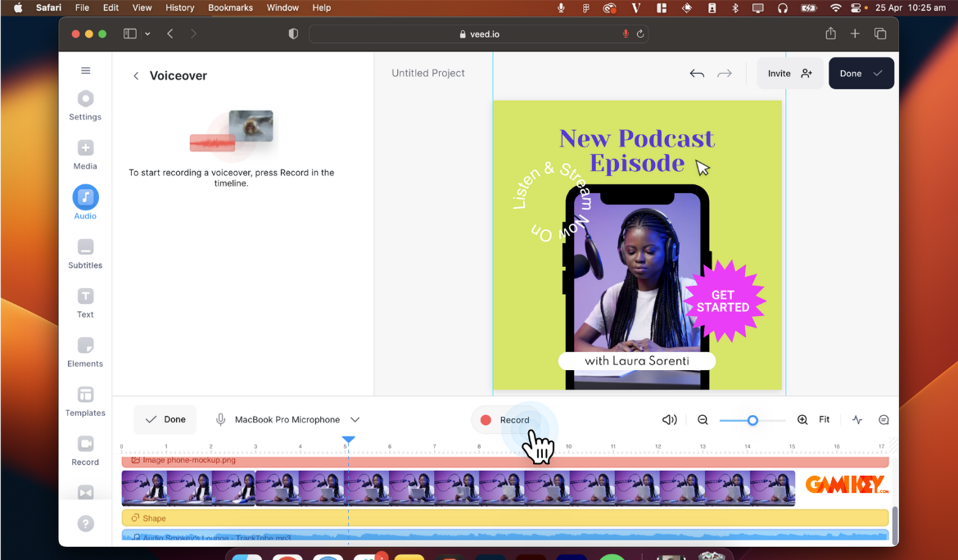Click the Fit timeline button

click(825, 419)
